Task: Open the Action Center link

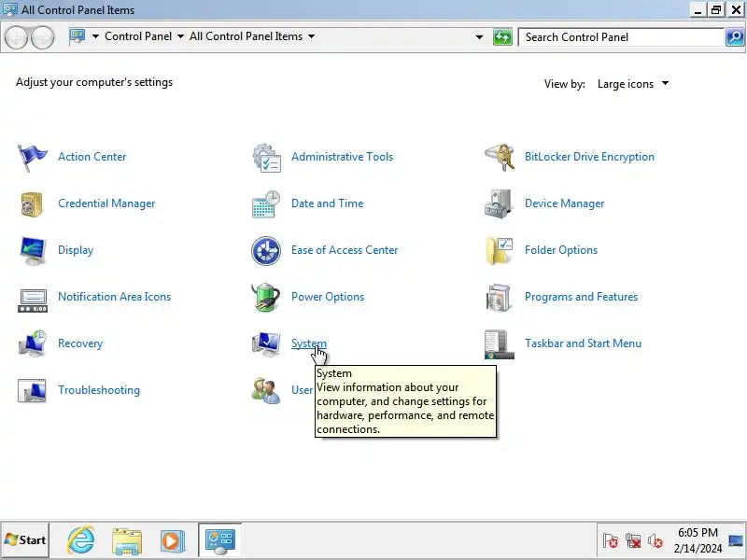Action: click(92, 157)
